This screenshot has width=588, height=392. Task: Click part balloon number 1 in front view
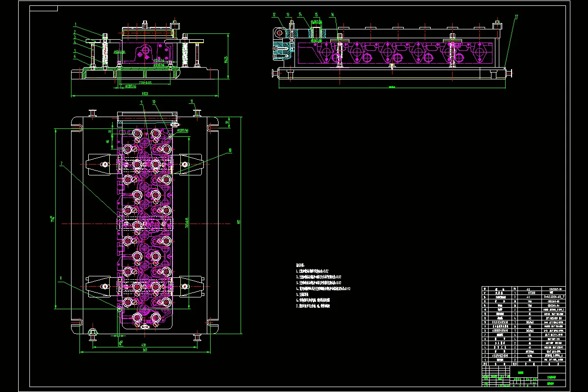pyautogui.click(x=76, y=24)
